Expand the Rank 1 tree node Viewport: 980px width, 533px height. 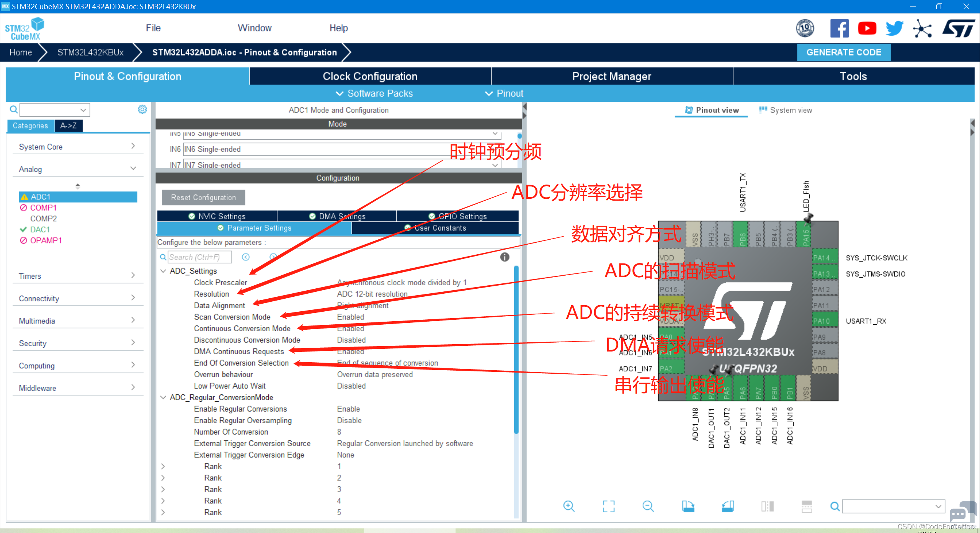(x=163, y=466)
